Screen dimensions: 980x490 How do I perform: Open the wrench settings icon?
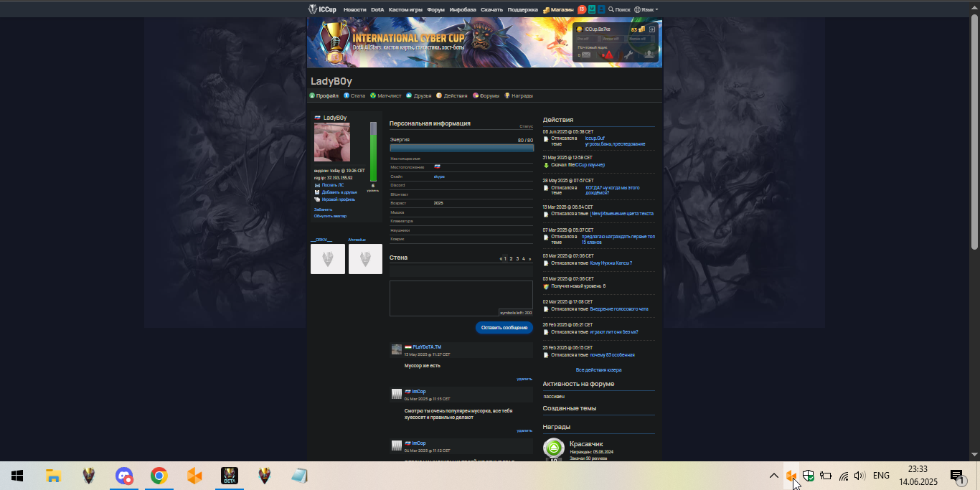628,55
